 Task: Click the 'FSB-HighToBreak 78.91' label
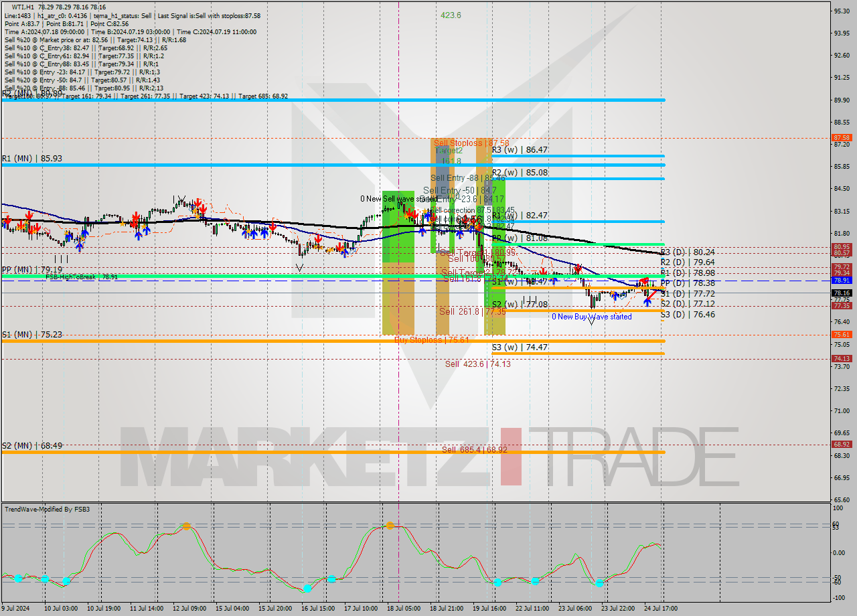pos(80,277)
